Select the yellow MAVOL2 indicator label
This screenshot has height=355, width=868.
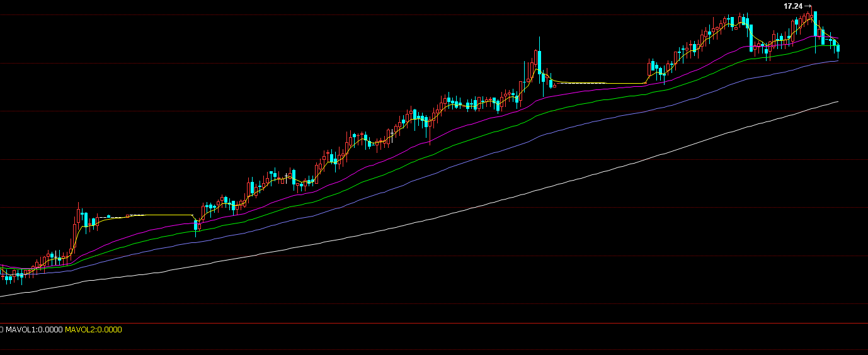click(94, 330)
